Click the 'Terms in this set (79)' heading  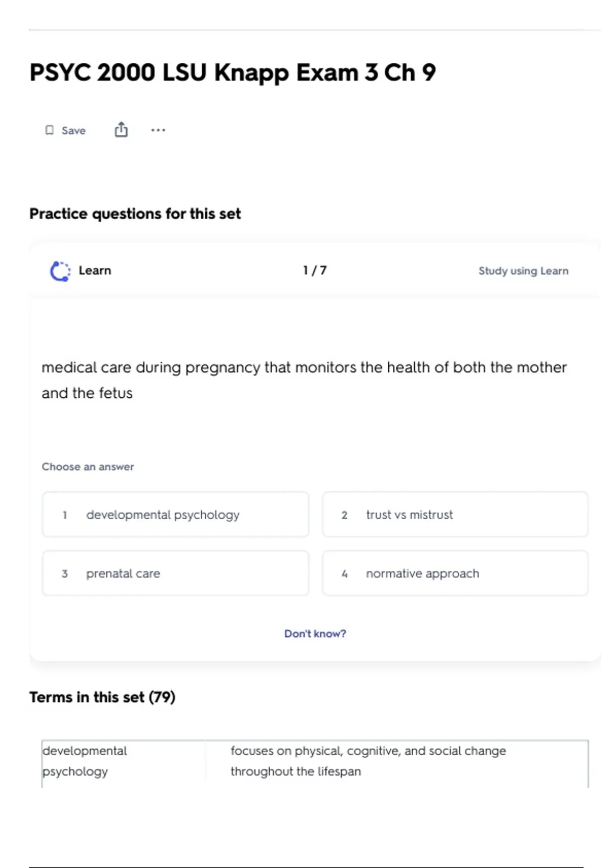102,697
